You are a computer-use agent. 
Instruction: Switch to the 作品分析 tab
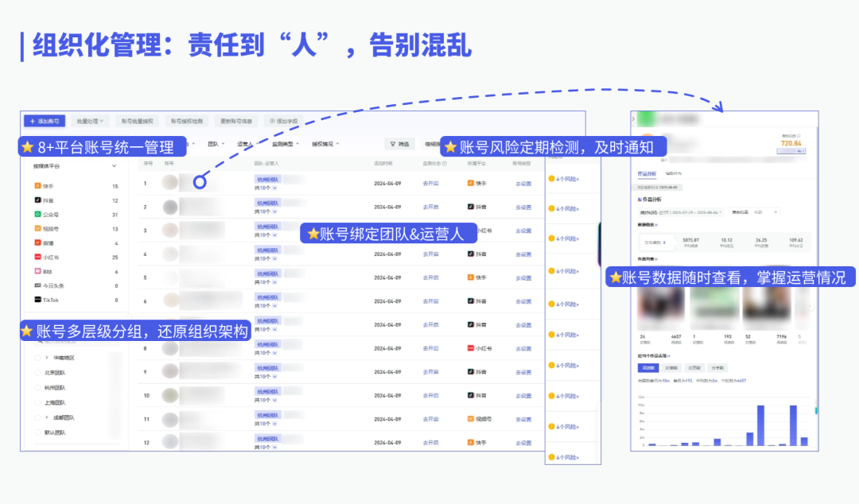tap(647, 173)
